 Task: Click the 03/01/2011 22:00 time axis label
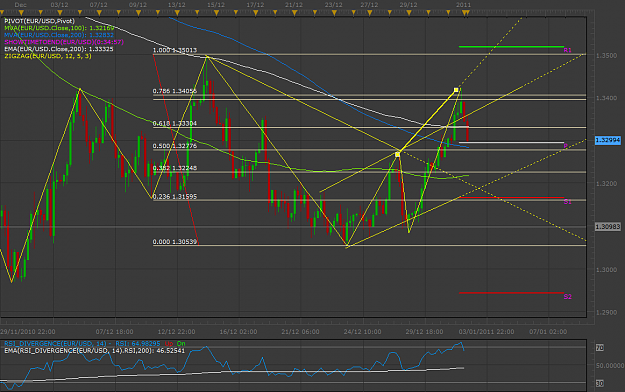(486, 332)
